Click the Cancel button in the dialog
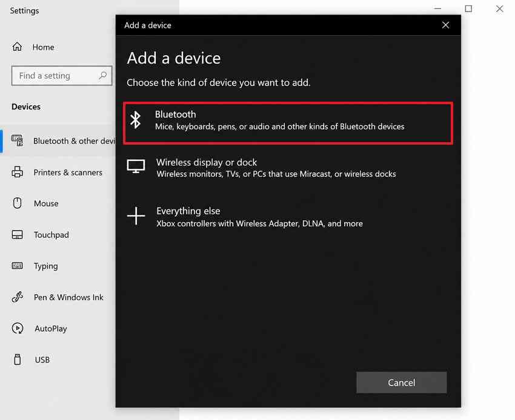 coord(401,382)
